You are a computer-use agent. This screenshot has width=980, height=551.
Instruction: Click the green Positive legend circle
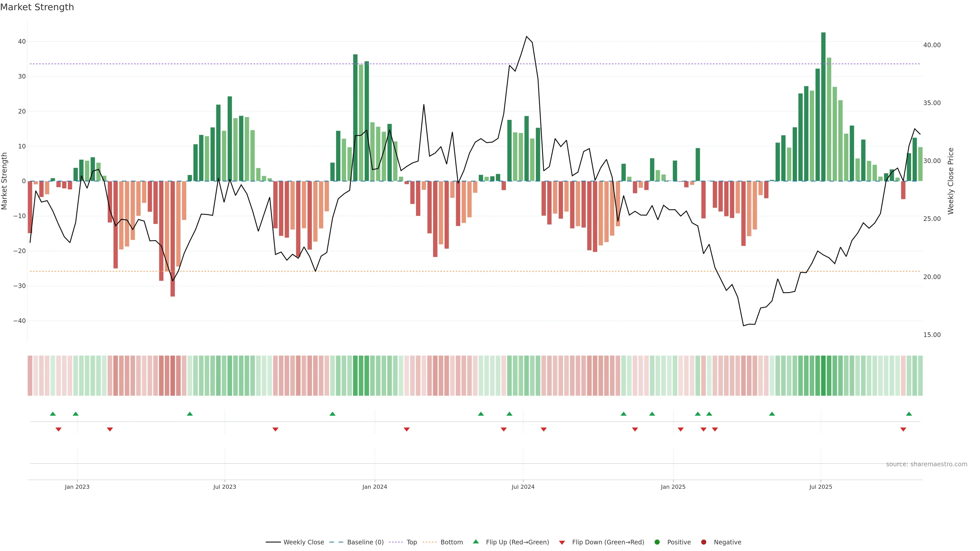tap(657, 542)
